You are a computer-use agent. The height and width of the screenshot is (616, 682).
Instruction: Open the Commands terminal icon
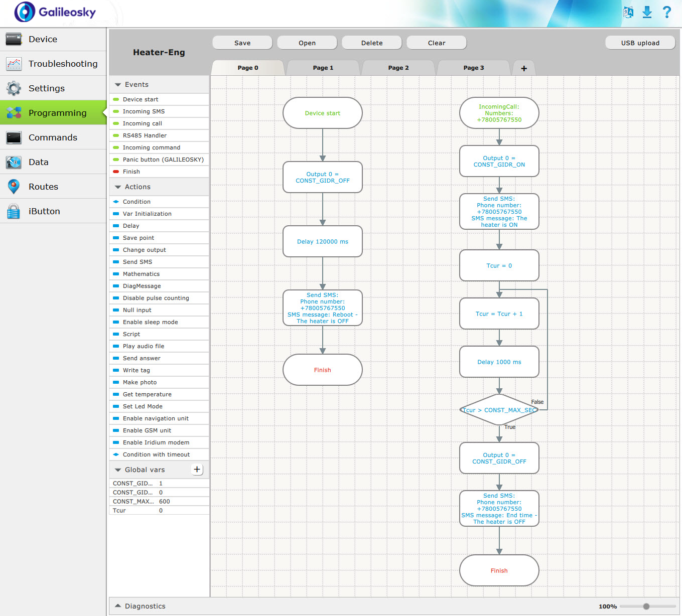[14, 137]
